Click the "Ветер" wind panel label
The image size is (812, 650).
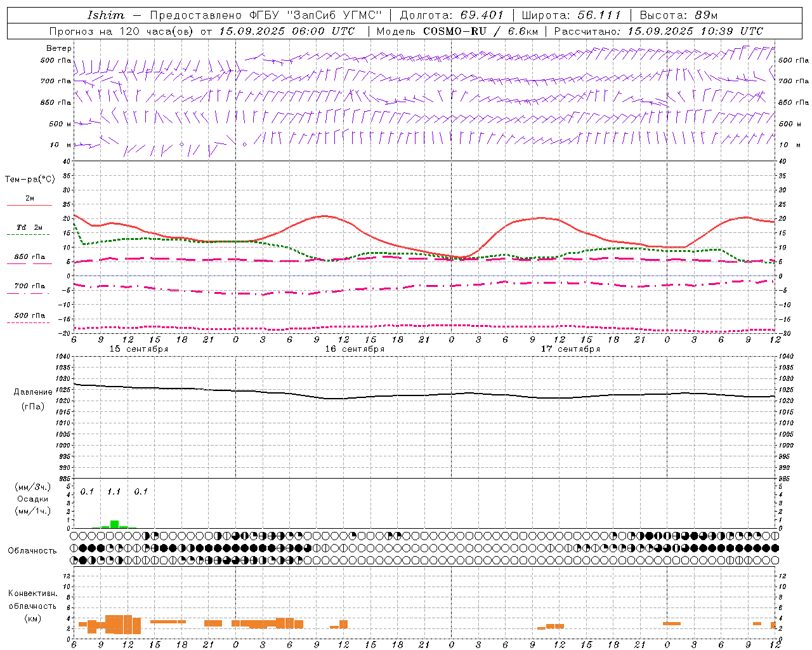pyautogui.click(x=59, y=48)
